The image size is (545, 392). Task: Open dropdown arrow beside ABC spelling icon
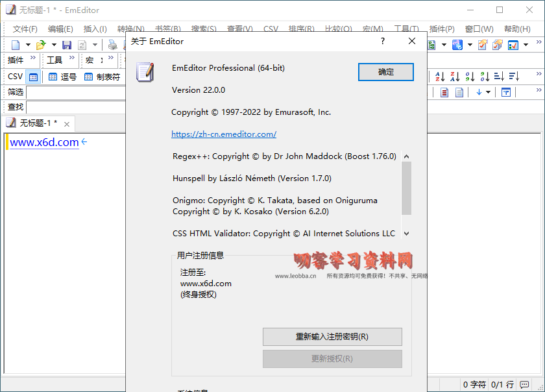(470, 45)
